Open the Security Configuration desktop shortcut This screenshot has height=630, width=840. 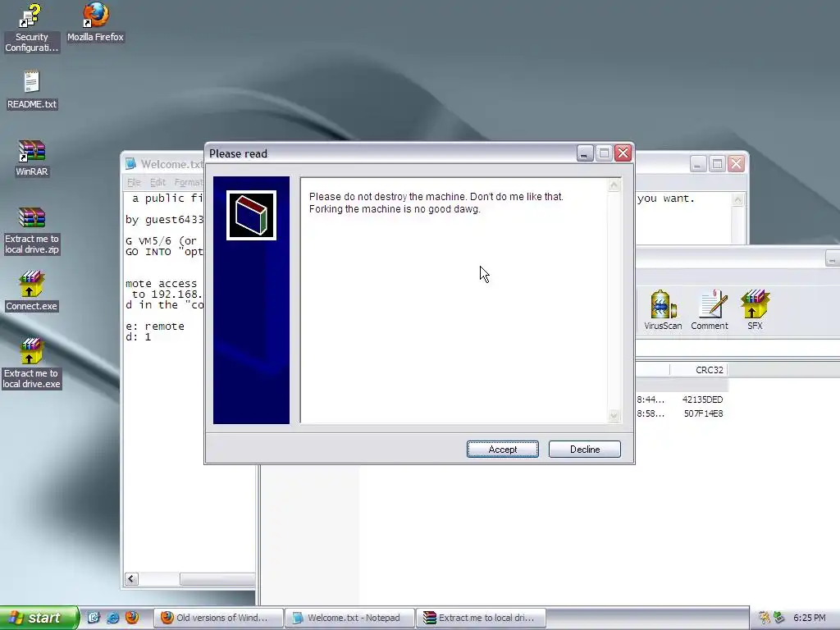click(x=31, y=28)
